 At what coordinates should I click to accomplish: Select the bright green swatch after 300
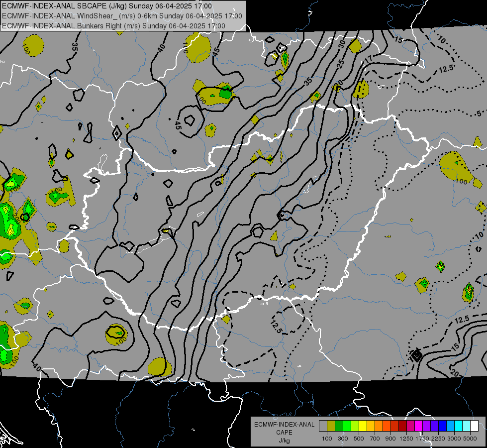(x=347, y=426)
